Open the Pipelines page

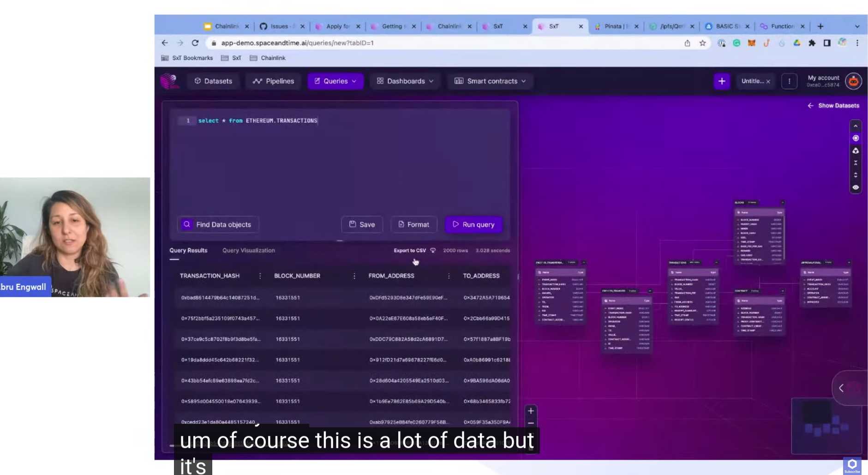tap(273, 81)
